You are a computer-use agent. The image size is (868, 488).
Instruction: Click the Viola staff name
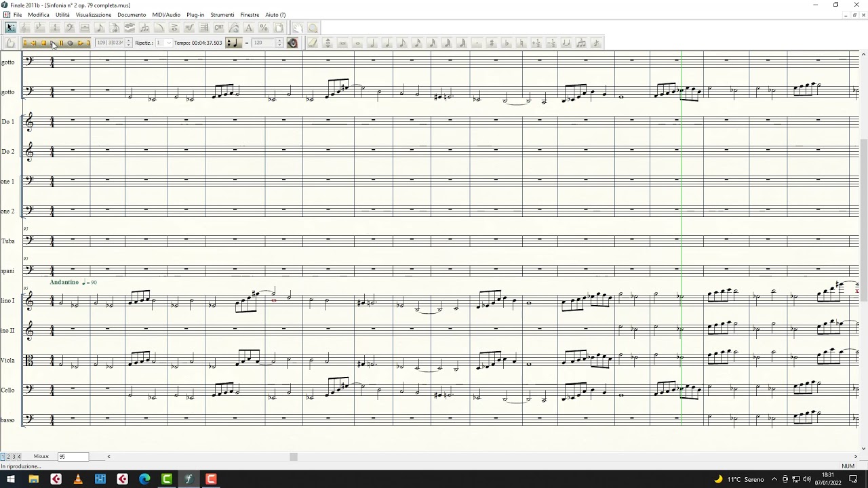[x=8, y=361]
